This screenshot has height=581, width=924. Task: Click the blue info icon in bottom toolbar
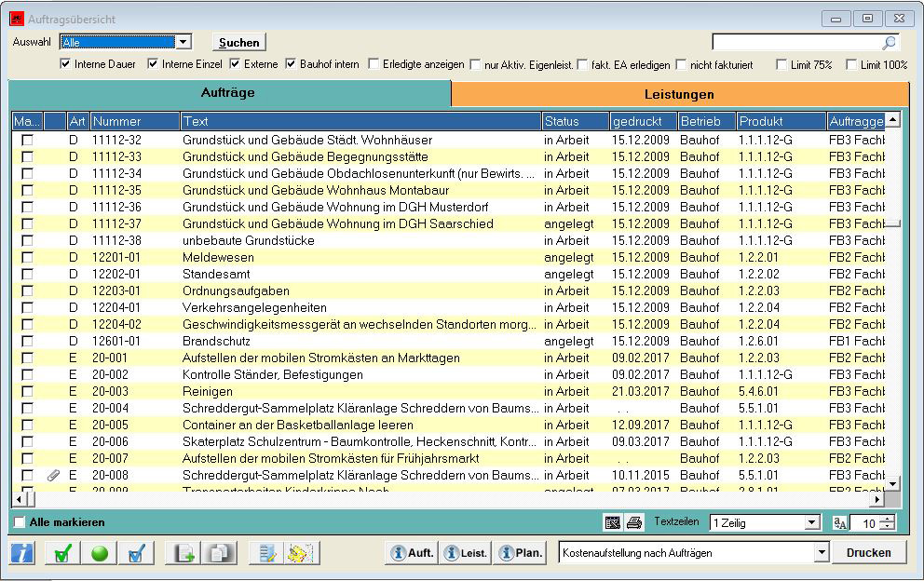click(22, 553)
